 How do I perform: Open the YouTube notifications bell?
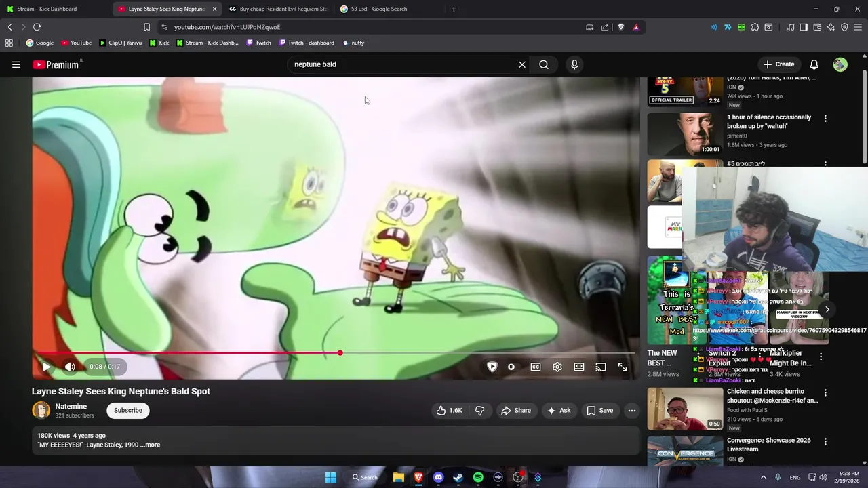[x=814, y=64]
